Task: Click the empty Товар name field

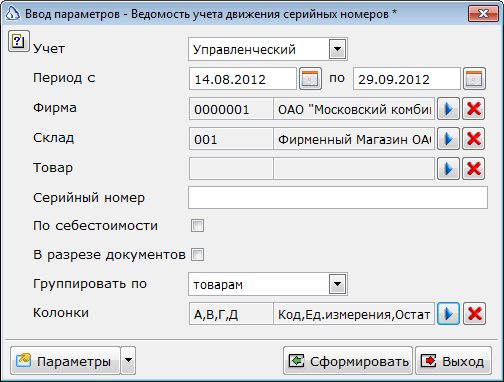Action: point(354,168)
